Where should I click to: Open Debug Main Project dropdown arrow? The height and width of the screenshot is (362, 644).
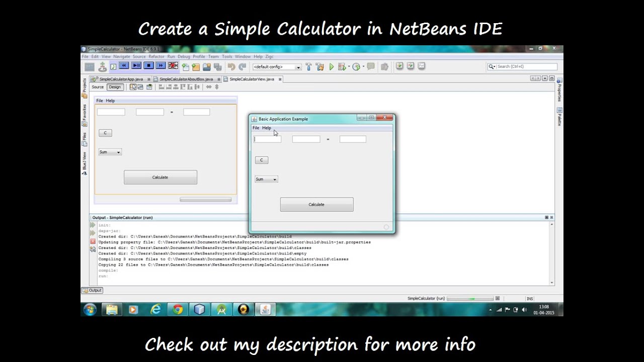[348, 67]
